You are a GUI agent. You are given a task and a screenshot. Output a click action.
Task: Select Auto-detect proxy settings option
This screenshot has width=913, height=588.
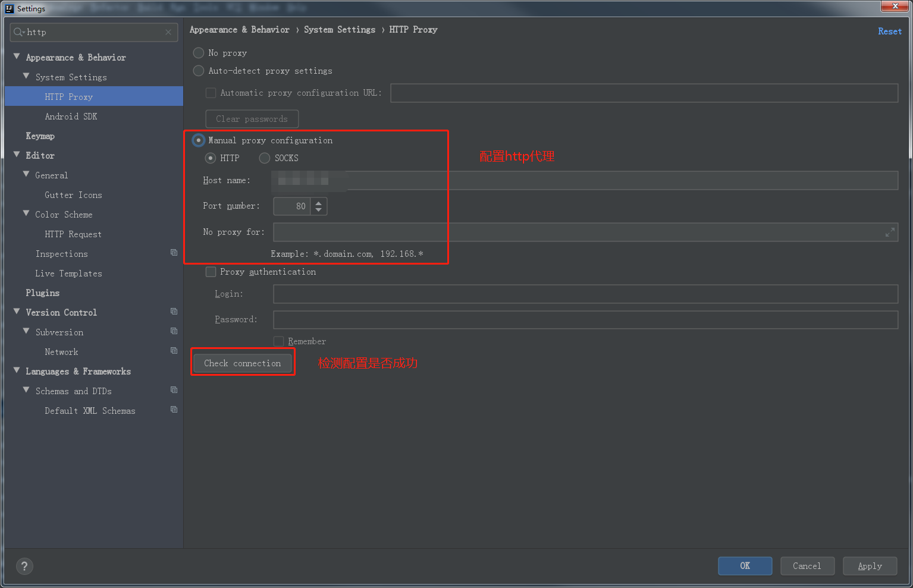coord(199,71)
